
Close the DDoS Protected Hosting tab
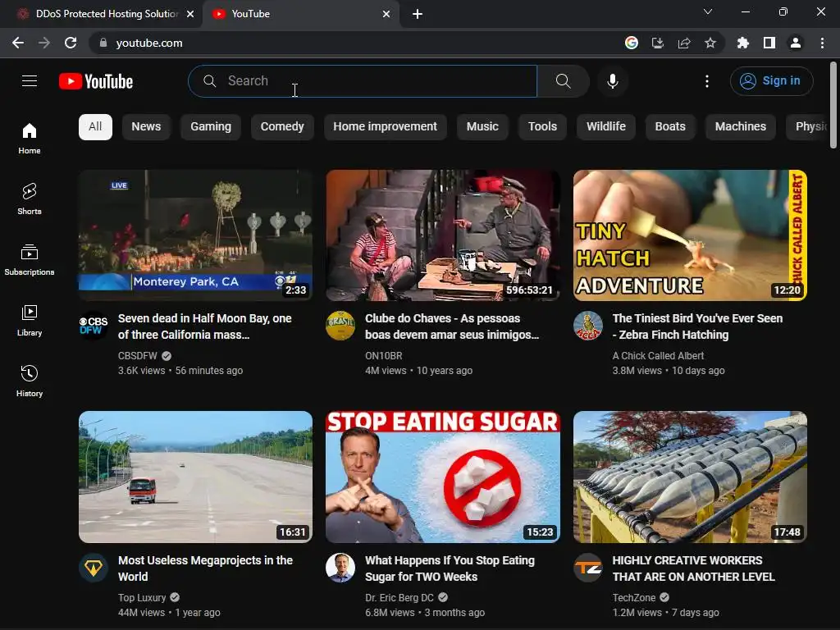coord(190,14)
